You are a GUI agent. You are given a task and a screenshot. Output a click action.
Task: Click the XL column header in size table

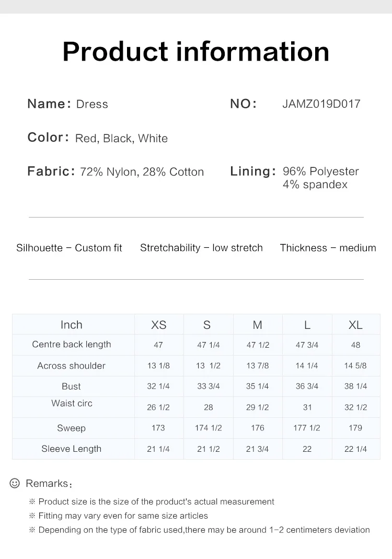[355, 325]
